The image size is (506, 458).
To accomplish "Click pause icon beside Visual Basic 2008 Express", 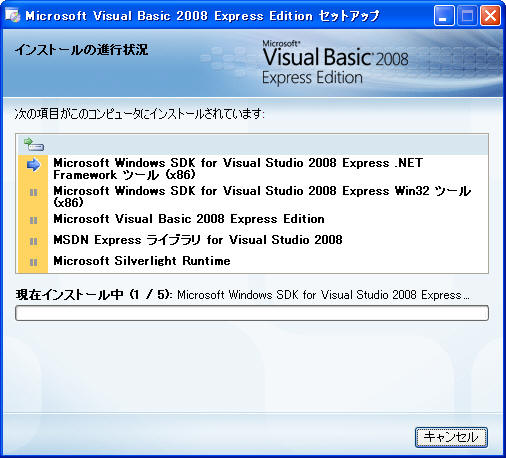I will (x=33, y=220).
